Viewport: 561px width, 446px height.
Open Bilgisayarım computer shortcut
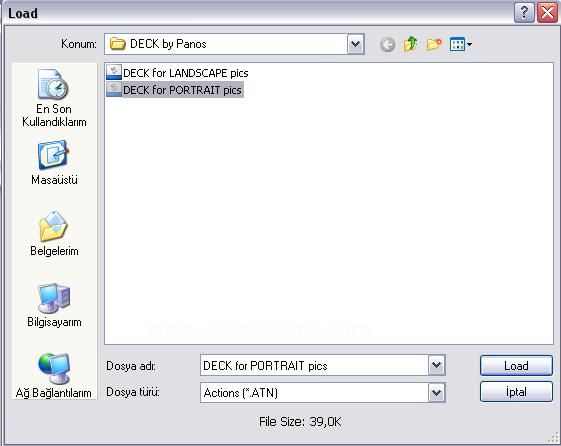(54, 305)
